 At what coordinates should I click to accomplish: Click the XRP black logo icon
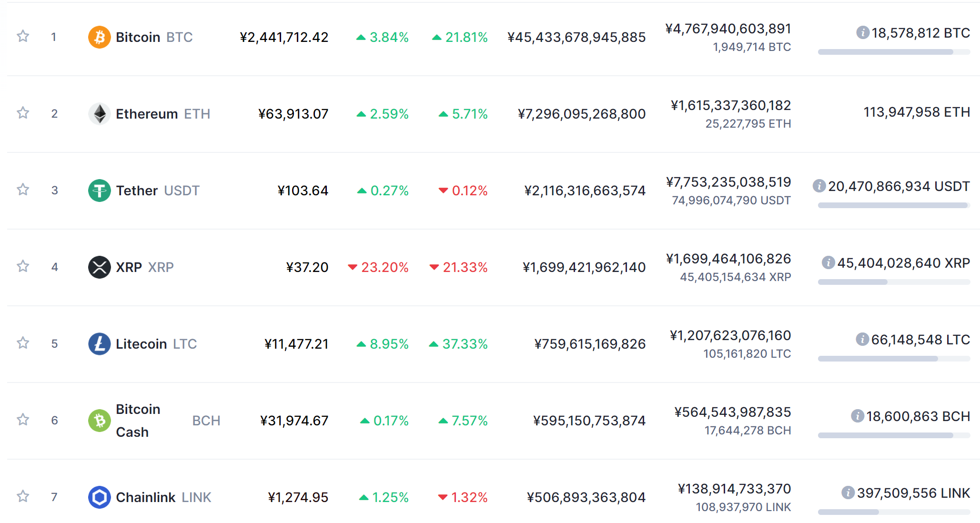coord(99,267)
